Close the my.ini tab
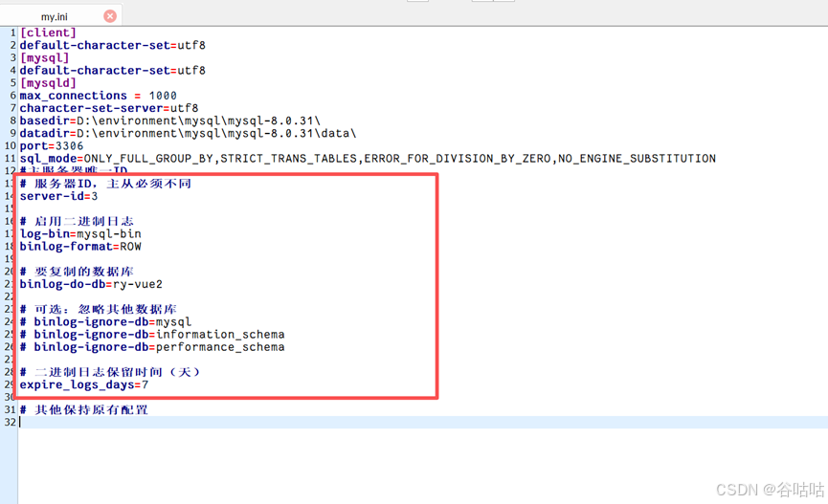828x504 pixels. tap(110, 16)
